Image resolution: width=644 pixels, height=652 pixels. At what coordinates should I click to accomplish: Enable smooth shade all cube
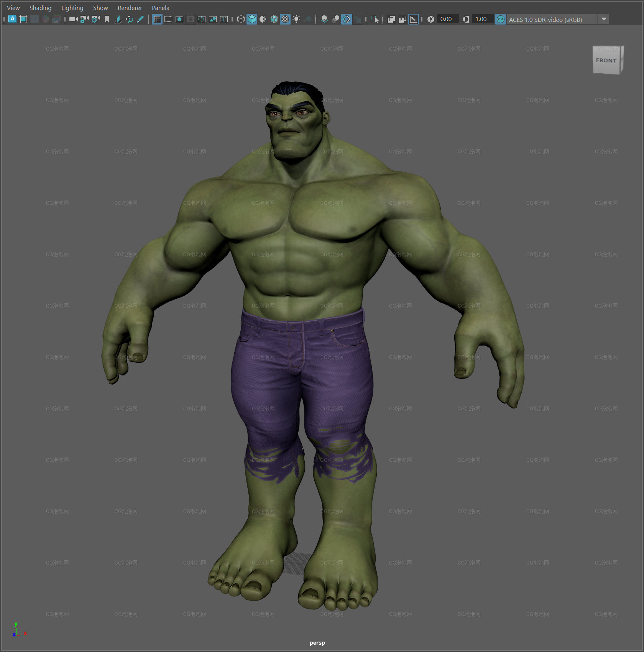point(252,19)
